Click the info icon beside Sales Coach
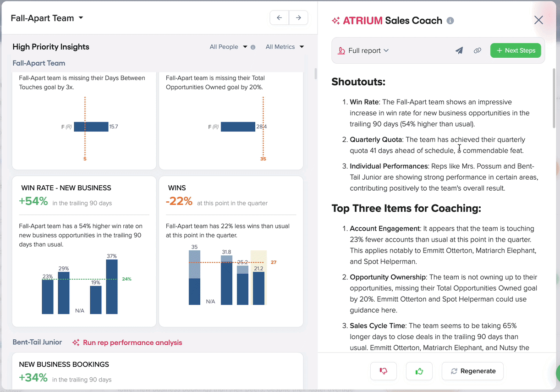The height and width of the screenshot is (392, 560). click(x=450, y=21)
